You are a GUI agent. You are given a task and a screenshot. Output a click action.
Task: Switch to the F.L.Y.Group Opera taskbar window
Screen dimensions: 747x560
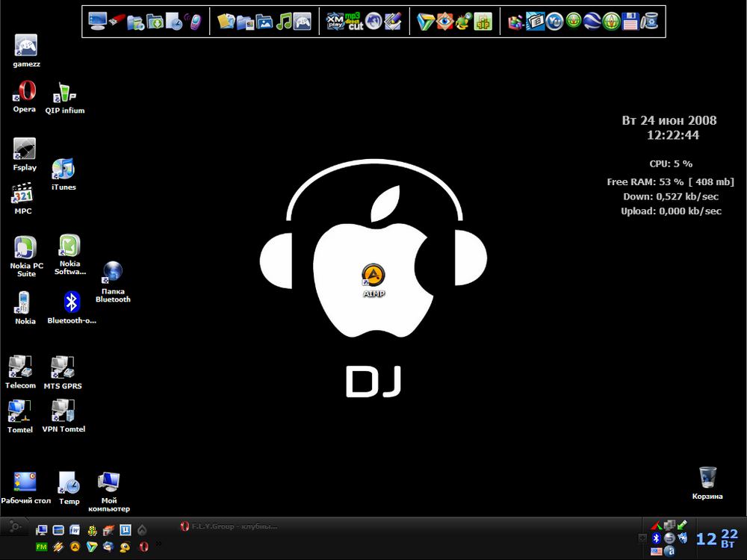[x=229, y=526]
